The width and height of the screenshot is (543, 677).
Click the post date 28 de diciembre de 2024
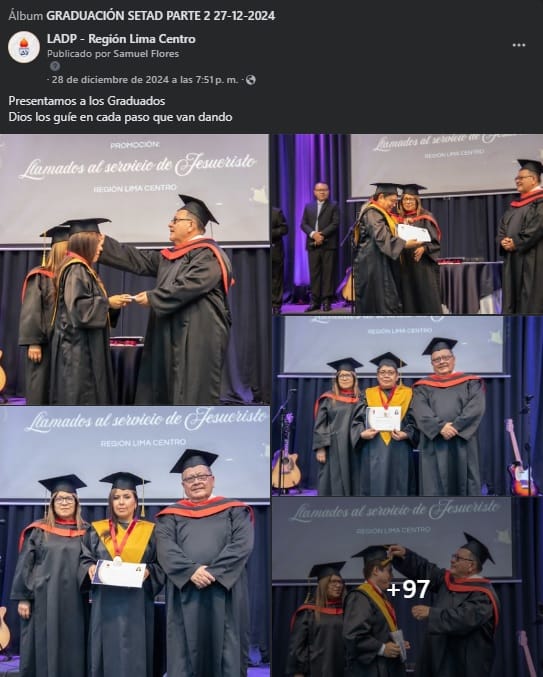coord(145,80)
